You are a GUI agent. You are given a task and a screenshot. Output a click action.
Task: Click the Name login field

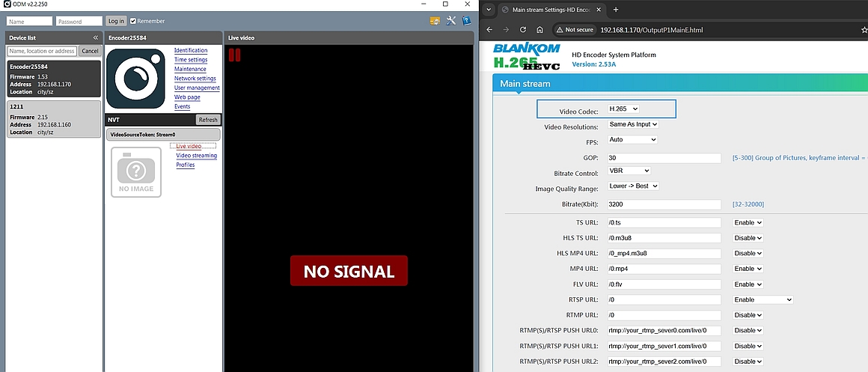click(x=29, y=21)
